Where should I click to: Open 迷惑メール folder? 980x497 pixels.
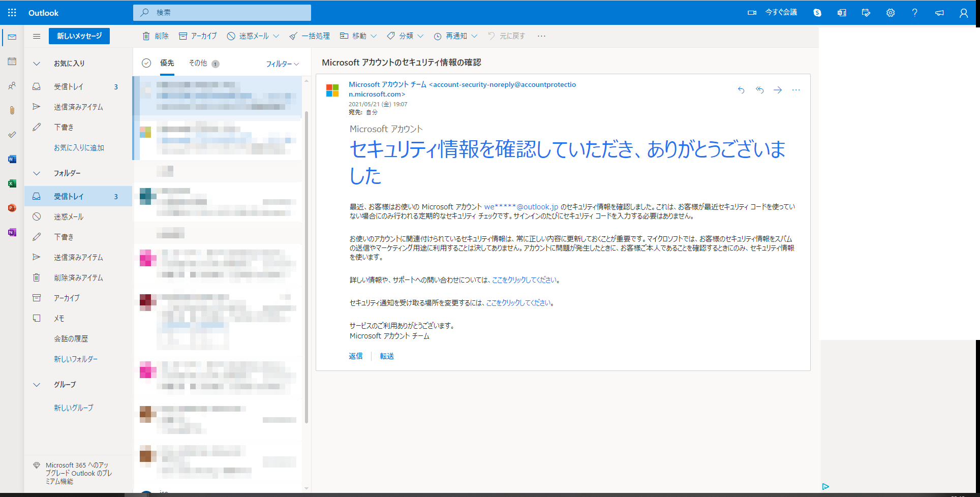click(78, 217)
